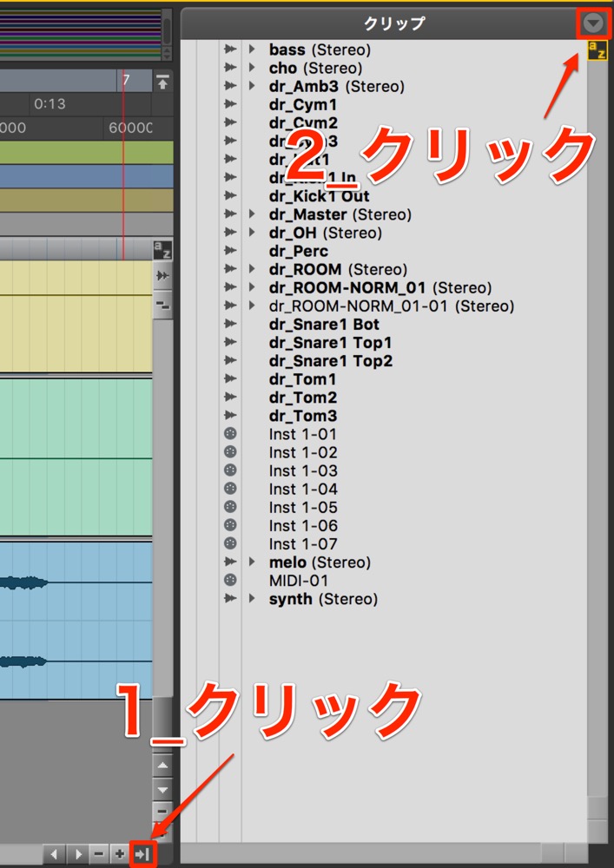Click the light blue audio track with waveform

(76, 621)
